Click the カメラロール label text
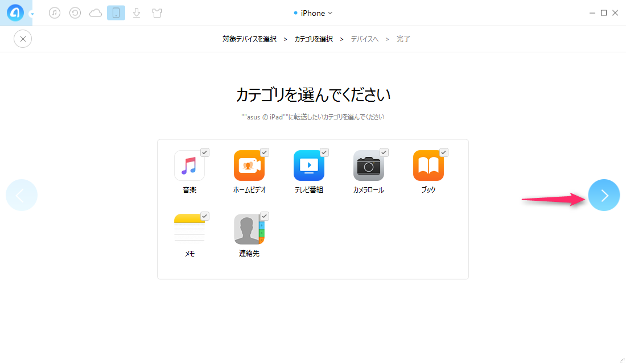The height and width of the screenshot is (364, 626). tap(369, 190)
